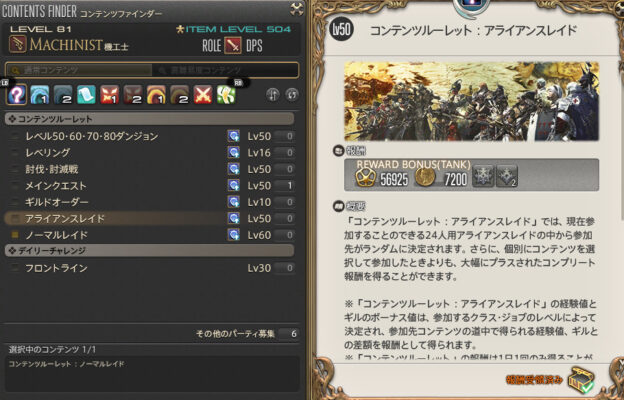The height and width of the screenshot is (400, 624).
Task: Check the アライアンスレイド roulette checkbox
Action: pos(15,219)
